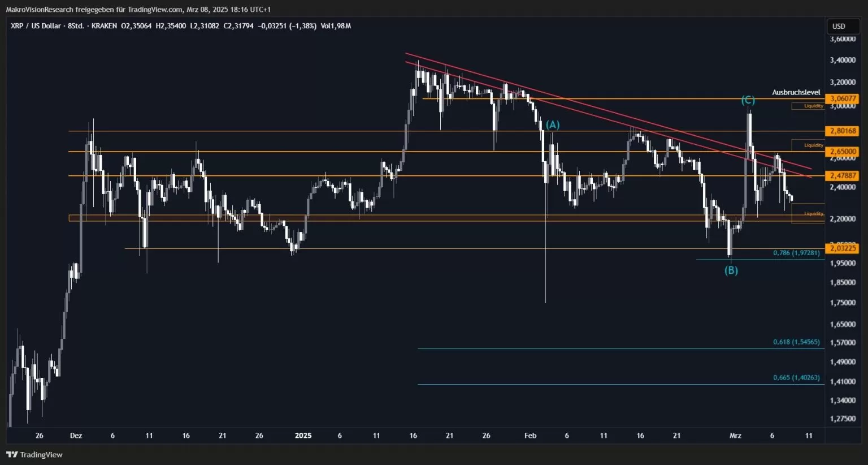Viewport: 868px width, 465px height.
Task: Select the 2,80168 price axis label
Action: [842, 131]
